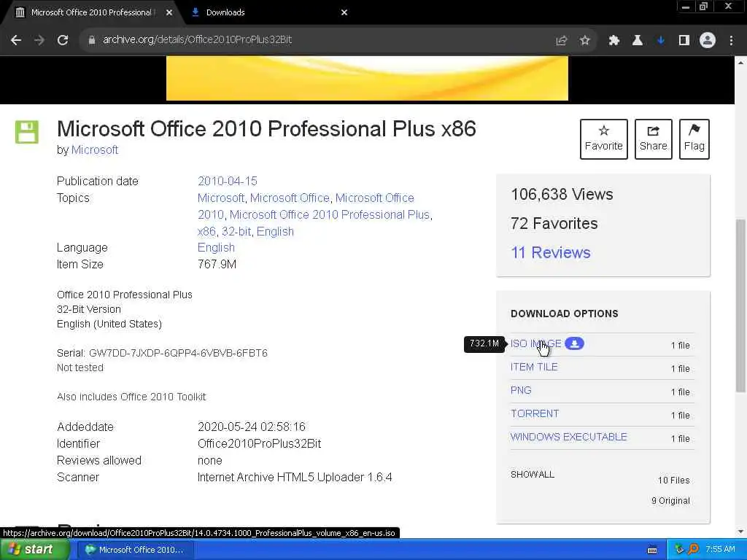Click the ITEM TILE download option

tap(534, 367)
